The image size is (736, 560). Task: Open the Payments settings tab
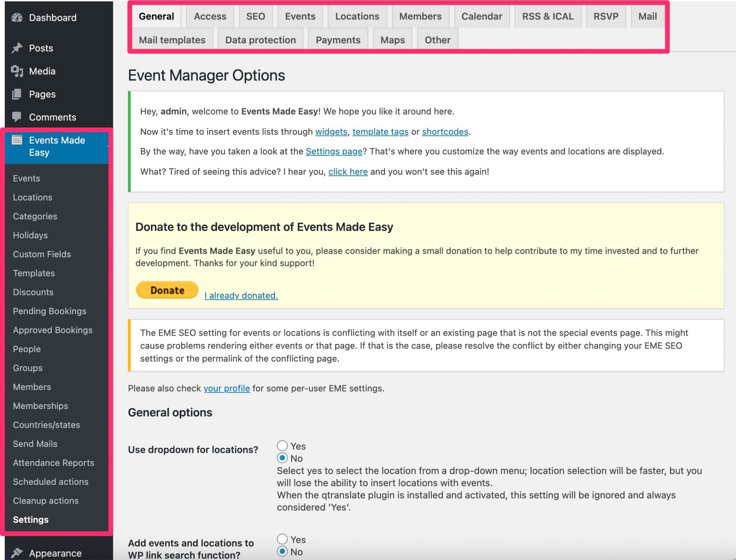point(338,40)
